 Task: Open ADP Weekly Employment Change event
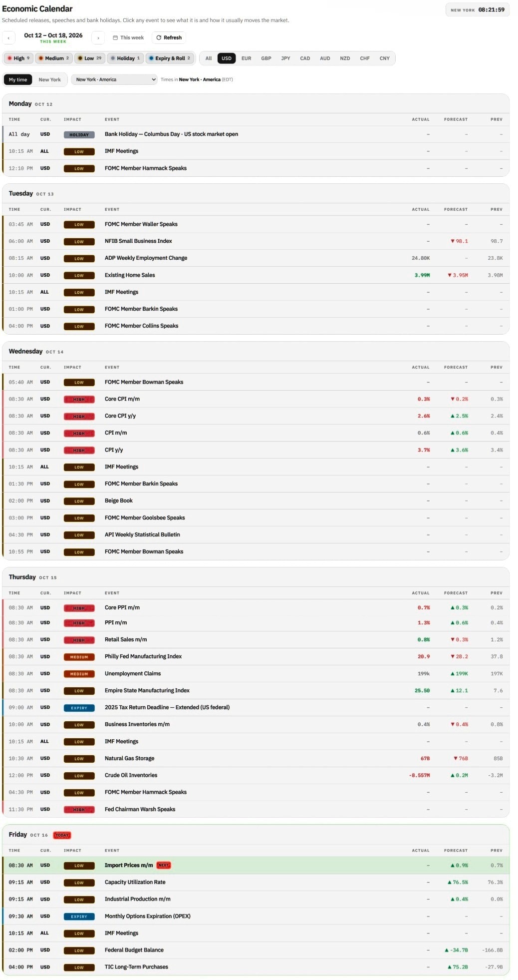tap(256, 258)
